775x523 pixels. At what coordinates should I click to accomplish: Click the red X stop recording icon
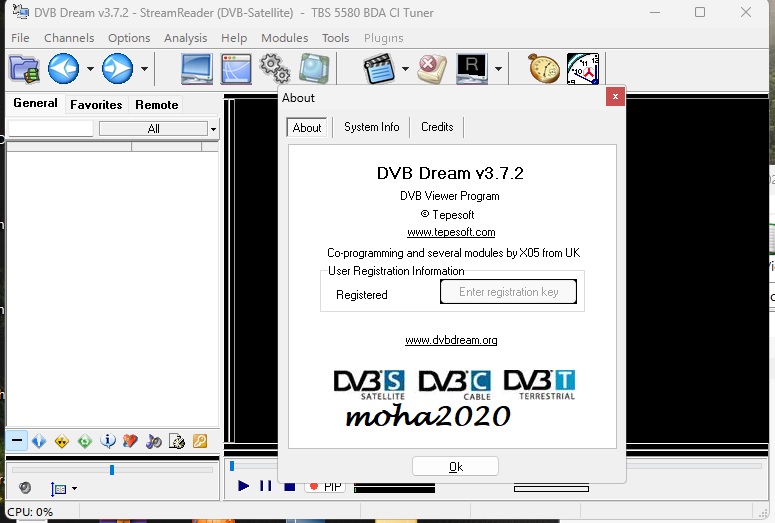point(432,69)
